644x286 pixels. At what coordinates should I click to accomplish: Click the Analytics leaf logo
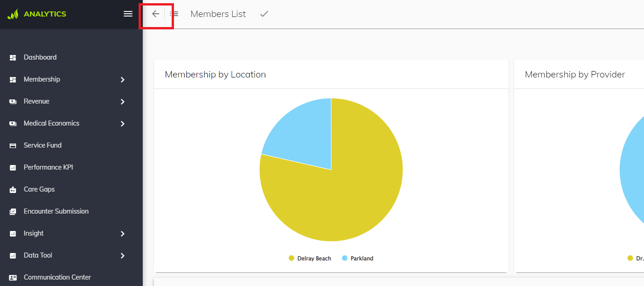[13, 14]
